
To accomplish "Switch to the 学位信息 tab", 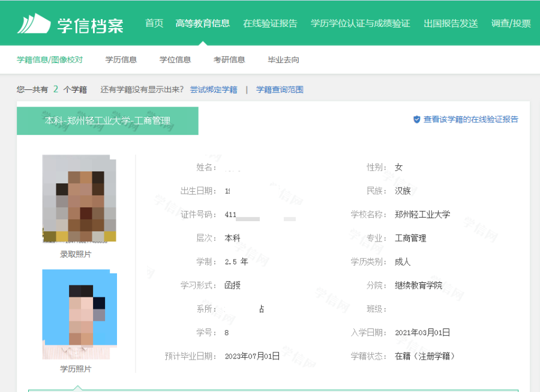I will (175, 59).
